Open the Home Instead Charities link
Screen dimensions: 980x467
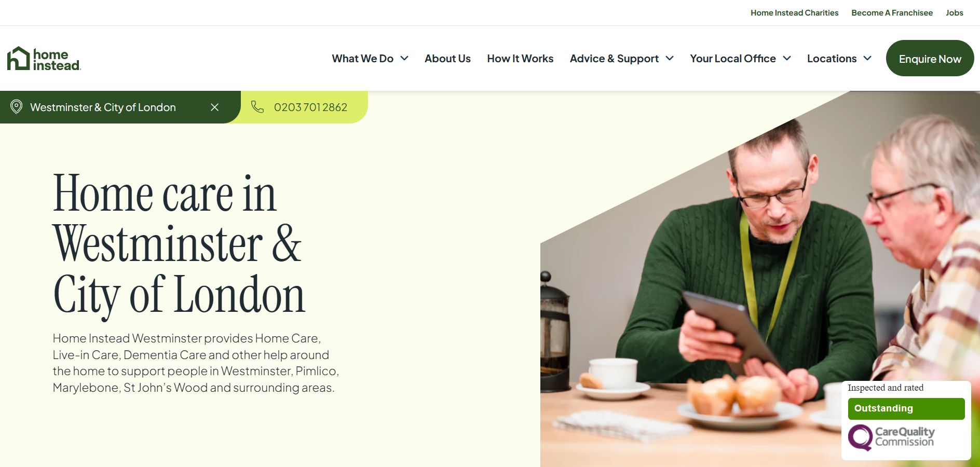(x=794, y=12)
